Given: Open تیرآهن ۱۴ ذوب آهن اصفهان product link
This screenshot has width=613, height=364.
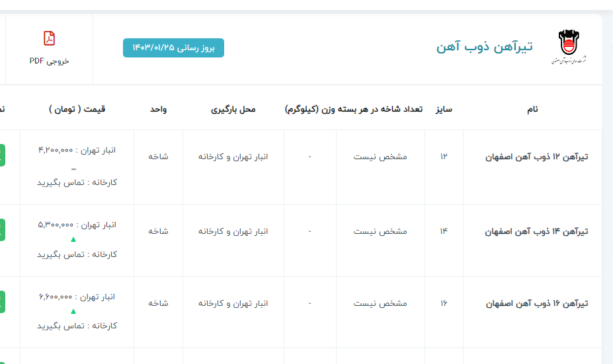Looking at the screenshot, I should (x=537, y=232).
